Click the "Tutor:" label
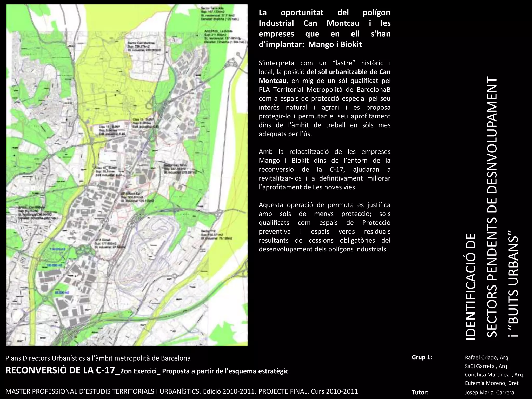 coord(420,392)
